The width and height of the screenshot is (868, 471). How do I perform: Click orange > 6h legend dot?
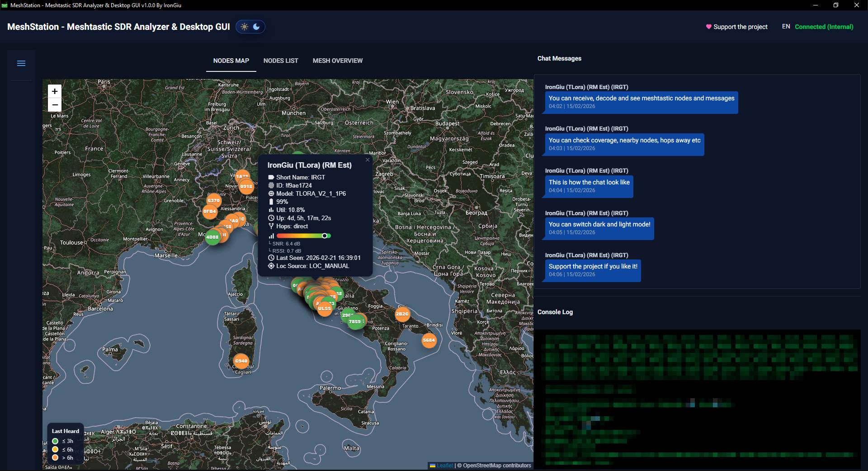click(x=55, y=457)
